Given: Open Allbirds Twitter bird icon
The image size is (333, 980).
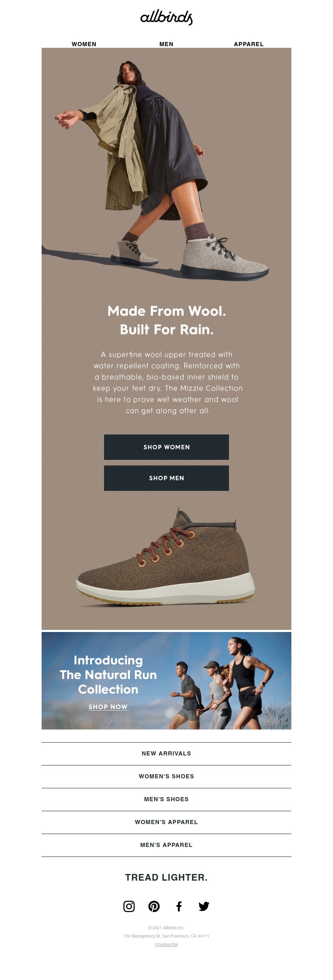Looking at the screenshot, I should click(x=204, y=906).
